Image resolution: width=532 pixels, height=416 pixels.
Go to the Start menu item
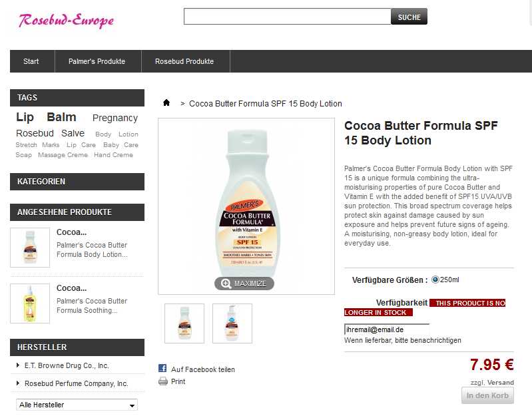pos(32,61)
